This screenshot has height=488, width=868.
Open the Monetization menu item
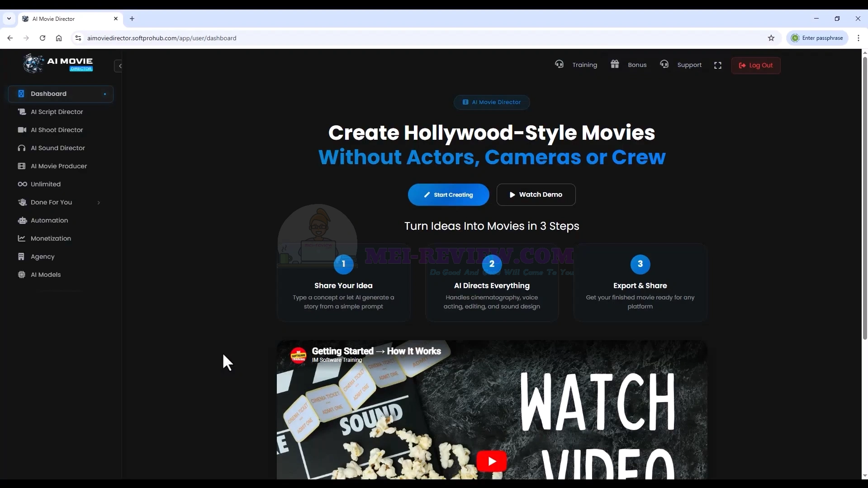pyautogui.click(x=61, y=238)
